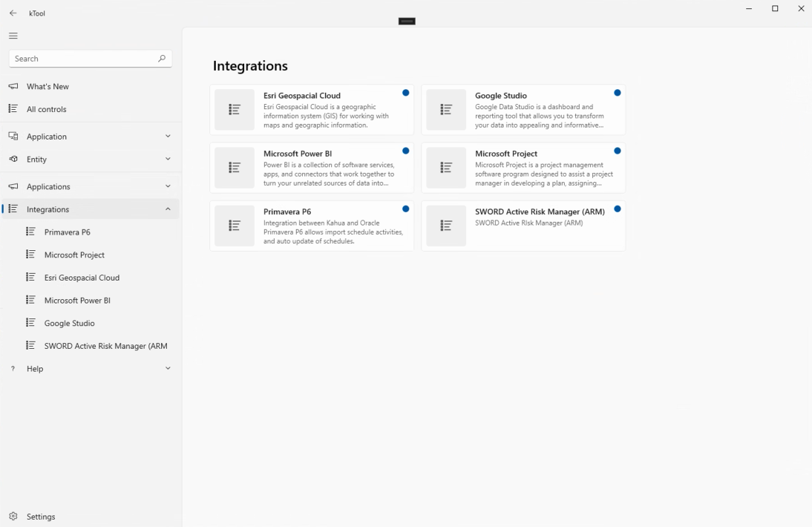812x527 pixels.
Task: Select All controls in the sidebar
Action: [x=91, y=108]
